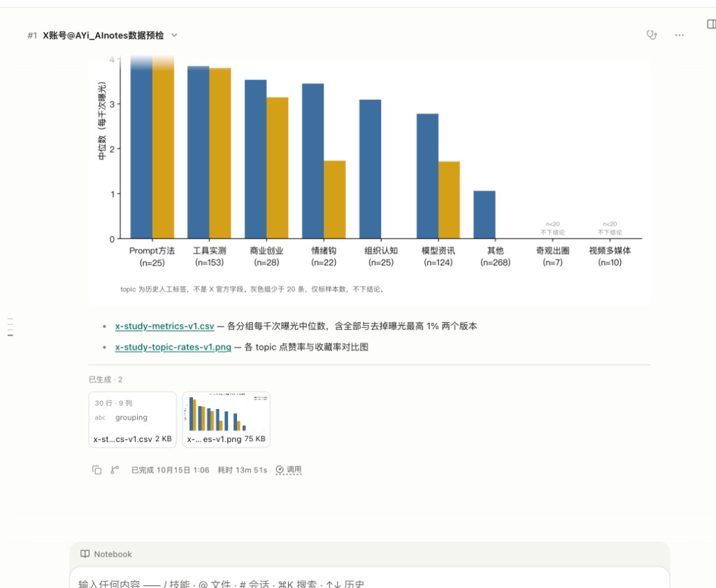Open the x-study-topic-rates-v1.png link
Viewport: 716px width, 588px height.
[173, 347]
